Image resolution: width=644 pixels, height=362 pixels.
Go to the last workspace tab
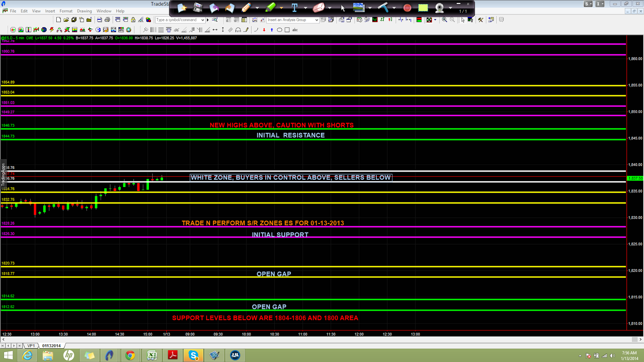(x=20, y=346)
